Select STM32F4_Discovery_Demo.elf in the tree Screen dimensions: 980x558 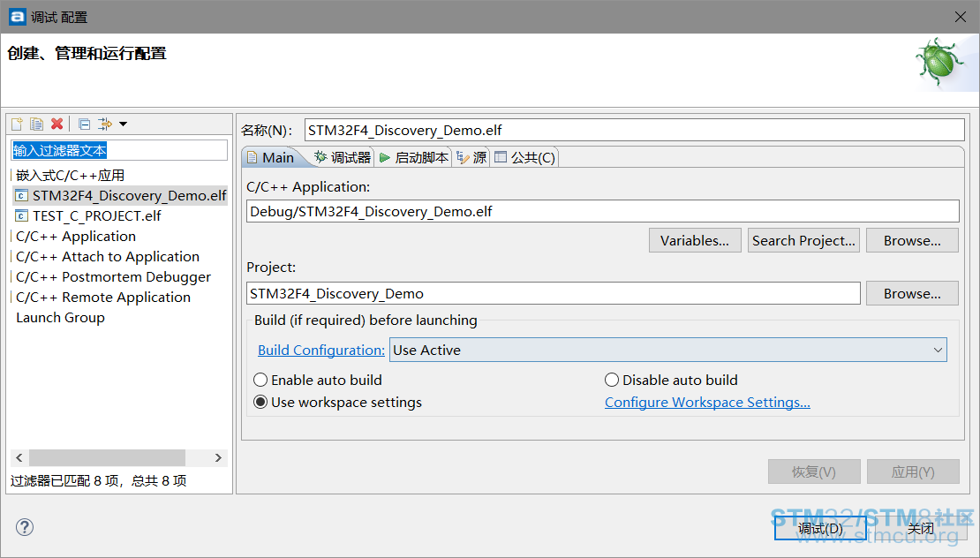pyautogui.click(x=130, y=196)
